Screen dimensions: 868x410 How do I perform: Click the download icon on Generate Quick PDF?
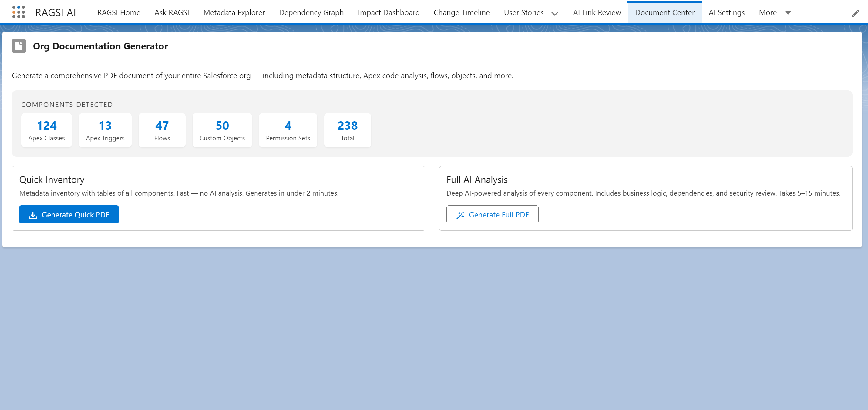click(33, 214)
